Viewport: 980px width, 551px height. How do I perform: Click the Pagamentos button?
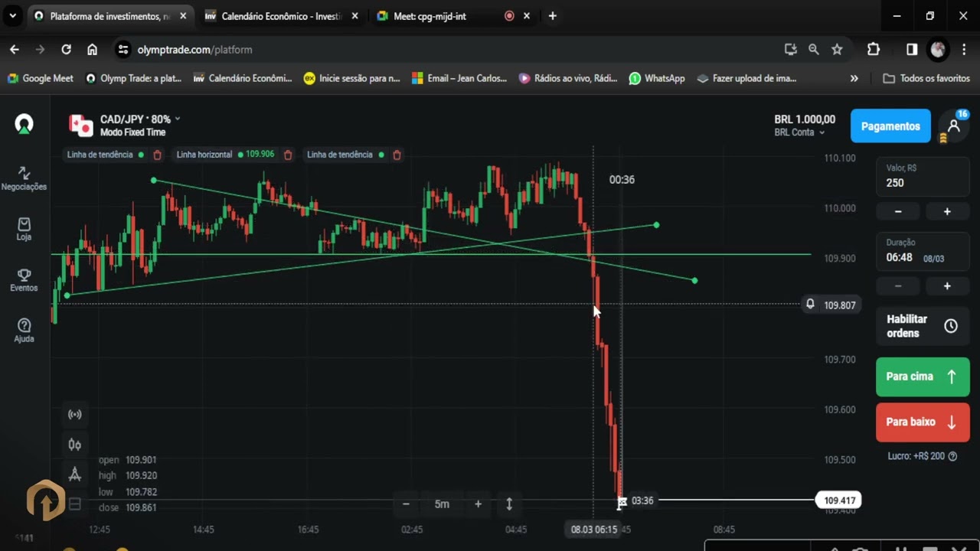(x=890, y=126)
